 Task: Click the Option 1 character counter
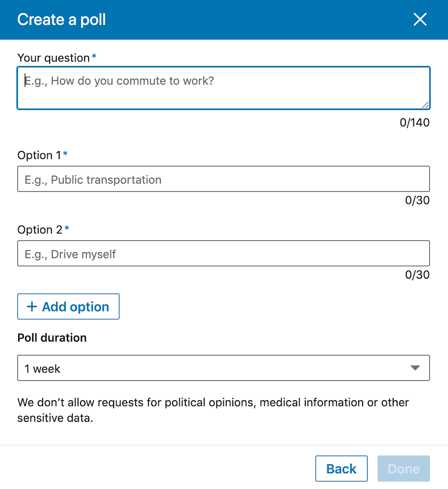click(x=417, y=200)
